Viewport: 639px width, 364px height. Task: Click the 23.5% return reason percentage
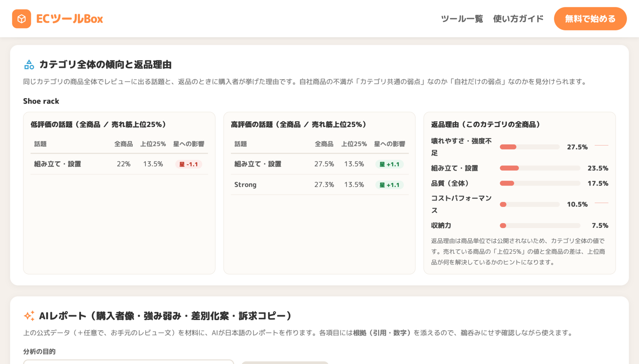598,168
